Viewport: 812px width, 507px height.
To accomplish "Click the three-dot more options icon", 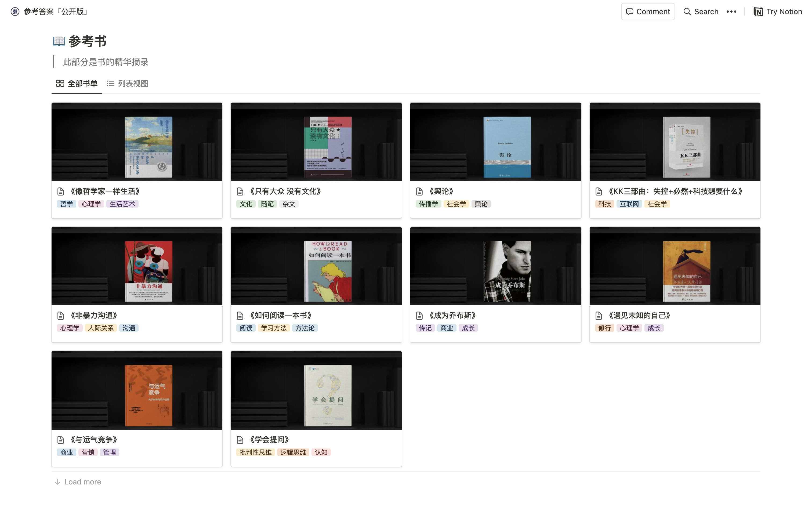I will tap(731, 12).
